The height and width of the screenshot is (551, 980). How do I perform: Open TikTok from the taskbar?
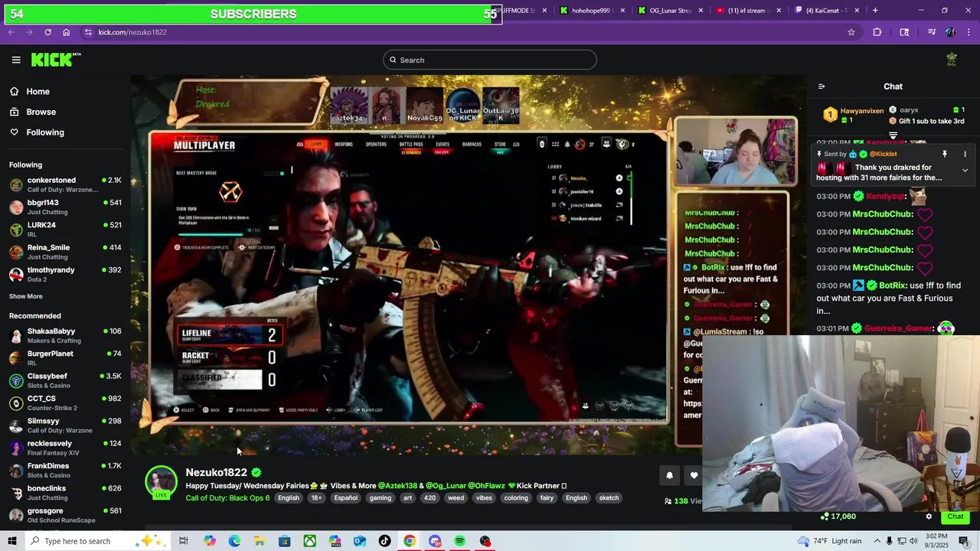pyautogui.click(x=384, y=541)
